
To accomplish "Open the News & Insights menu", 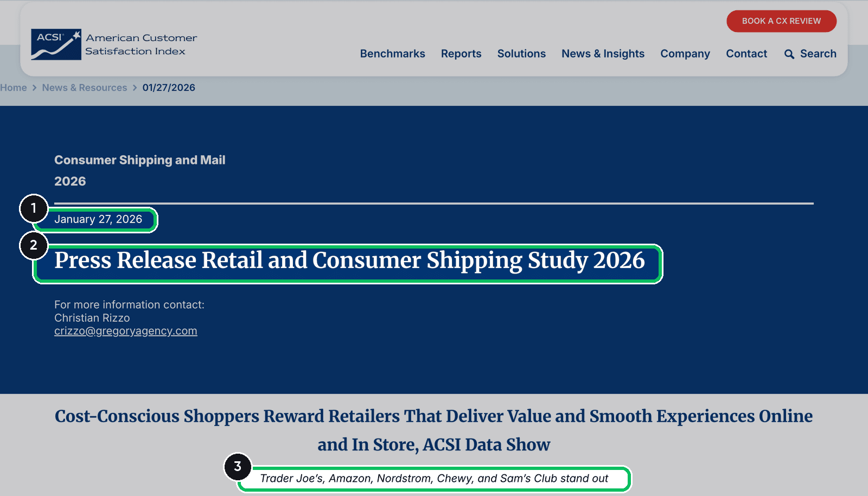I will pyautogui.click(x=603, y=54).
